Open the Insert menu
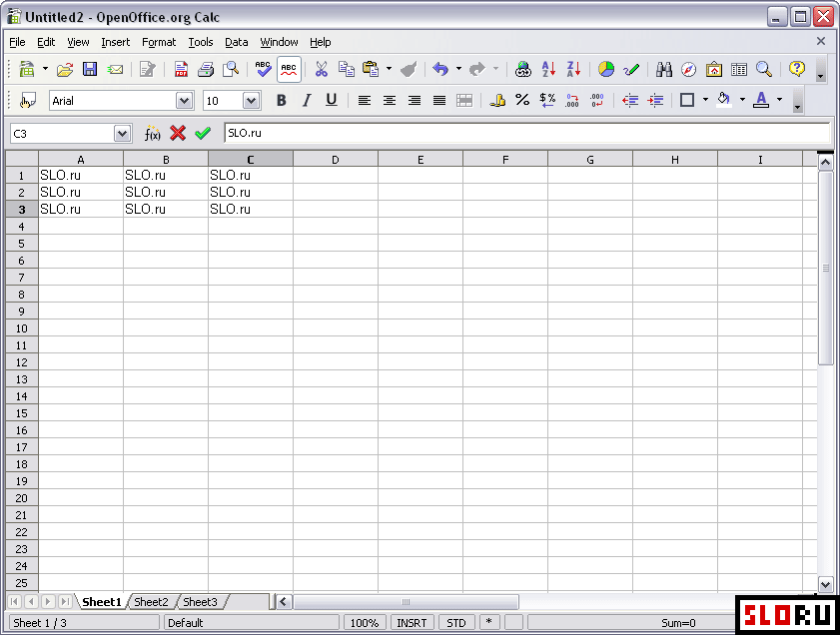 115,42
